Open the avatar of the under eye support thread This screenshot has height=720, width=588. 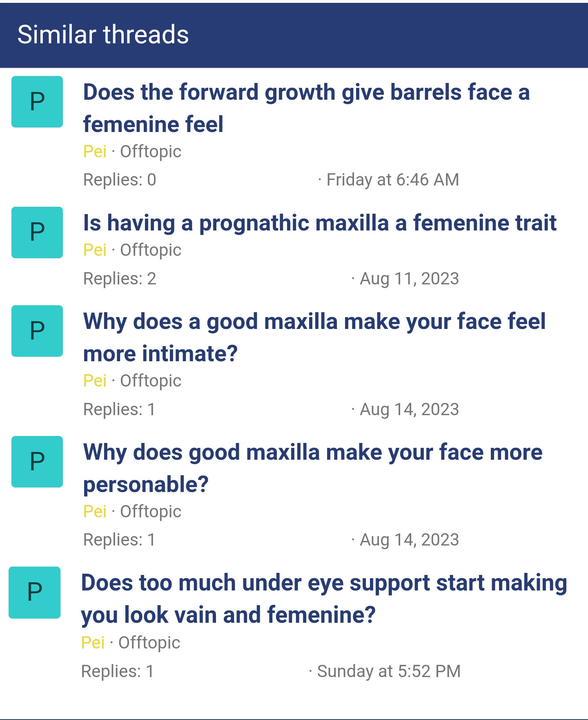35,593
